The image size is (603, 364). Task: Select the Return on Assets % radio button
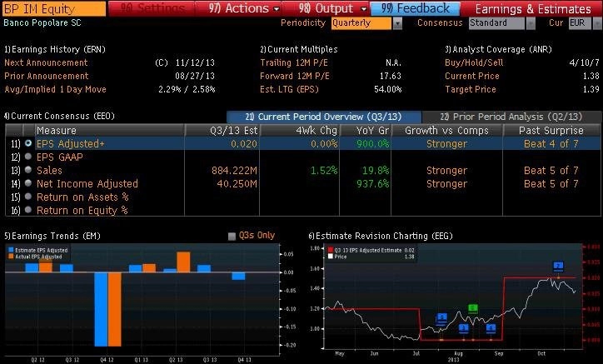click(28, 197)
